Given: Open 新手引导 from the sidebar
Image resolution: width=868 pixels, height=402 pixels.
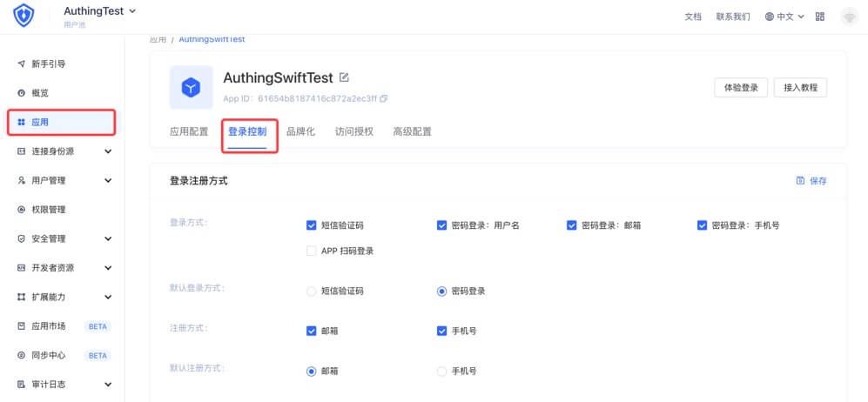Looking at the screenshot, I should pyautogui.click(x=48, y=64).
